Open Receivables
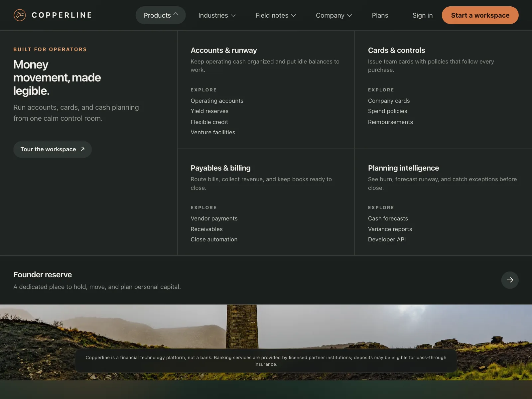Screen dimensions: 532x399 [206, 229]
